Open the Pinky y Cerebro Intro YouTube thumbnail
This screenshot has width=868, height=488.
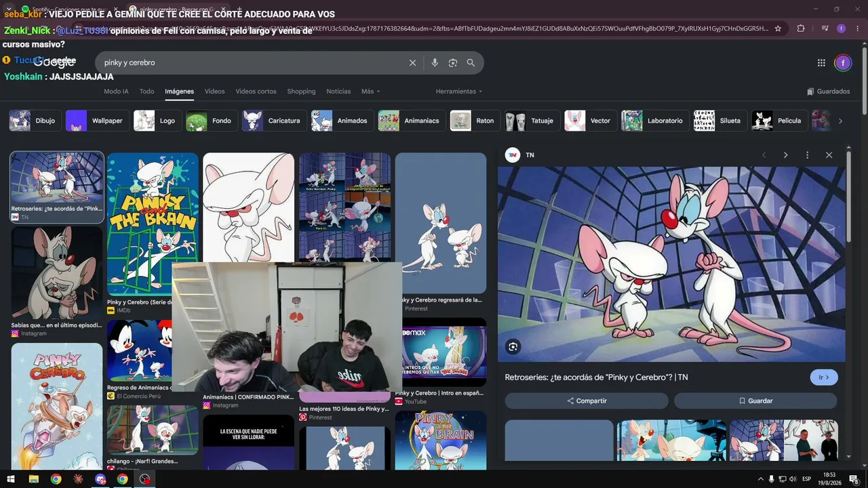pos(443,352)
